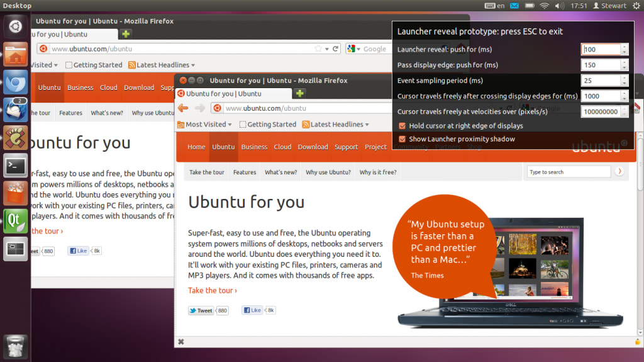Screen dimensions: 644x362
Task: Open 'Why use Ubuntu?' in front window
Action: (328, 172)
